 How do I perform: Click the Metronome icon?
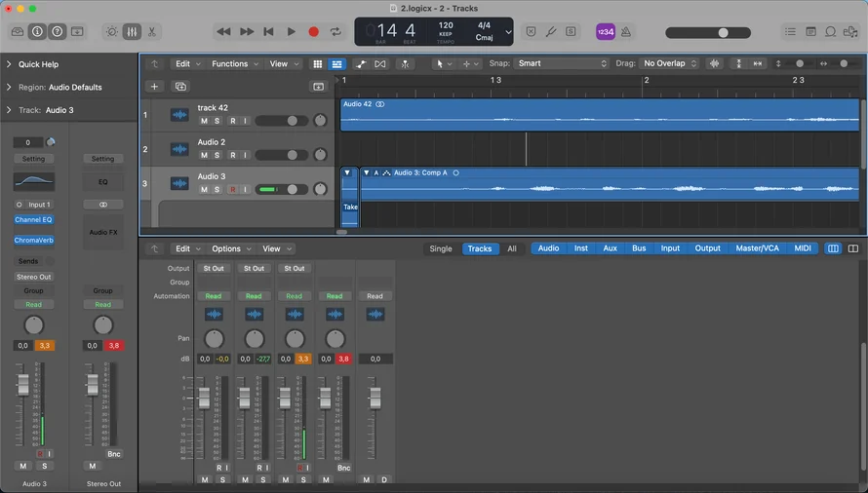(626, 32)
